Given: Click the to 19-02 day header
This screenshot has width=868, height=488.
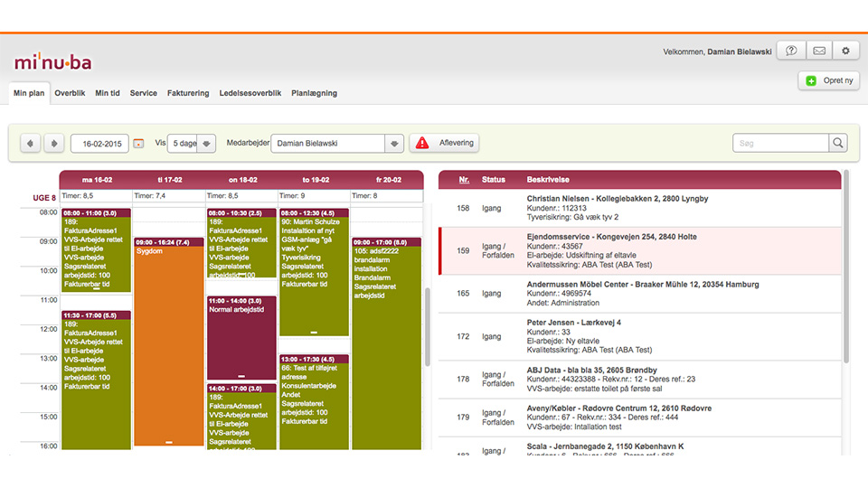Looking at the screenshot, I should click(316, 180).
